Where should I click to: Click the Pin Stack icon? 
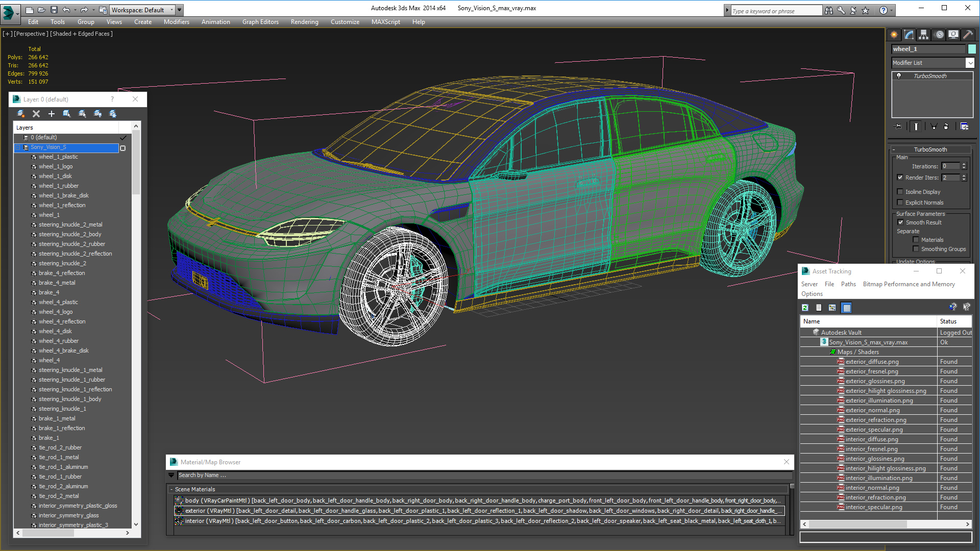[x=898, y=126]
